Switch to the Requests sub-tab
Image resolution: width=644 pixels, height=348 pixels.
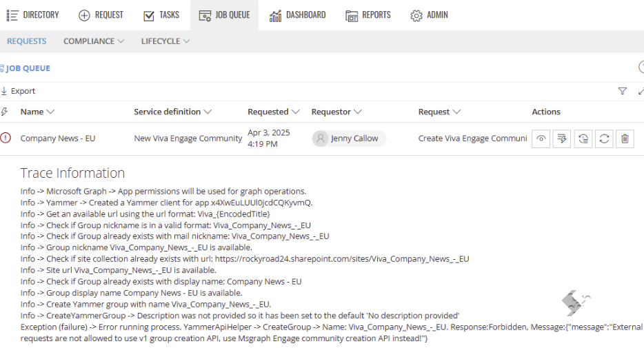27,41
